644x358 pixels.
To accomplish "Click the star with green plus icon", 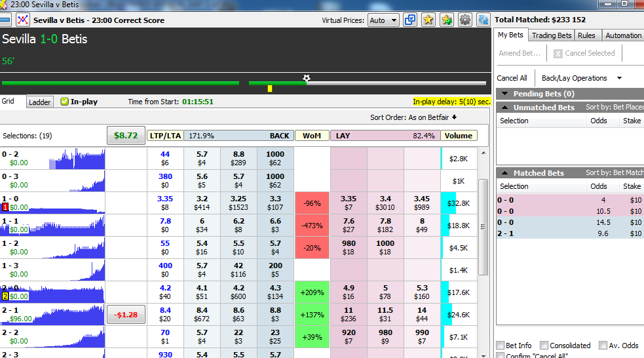I will point(447,20).
